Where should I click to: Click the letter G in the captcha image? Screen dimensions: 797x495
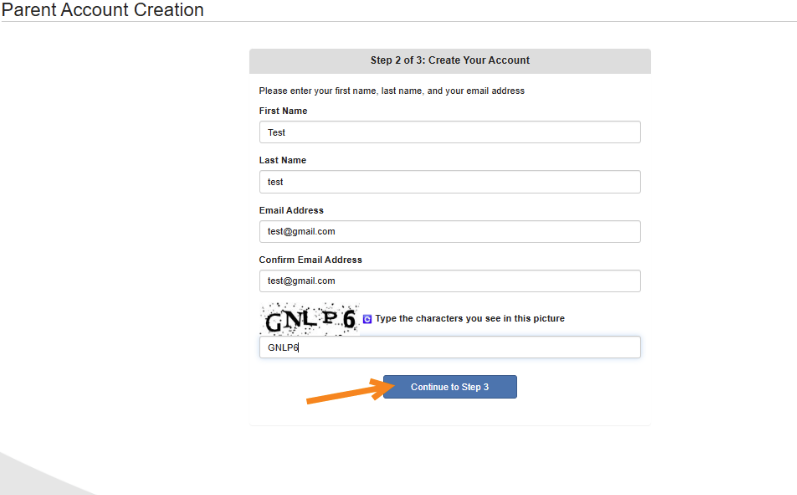click(x=274, y=322)
